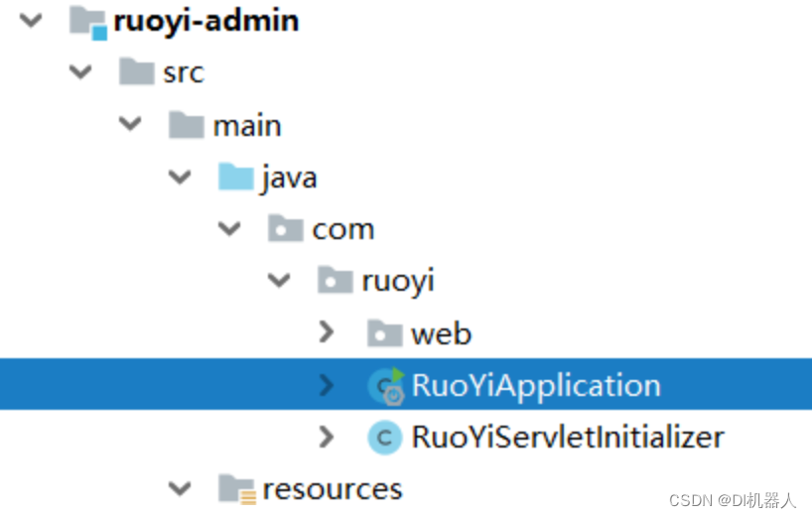Select the RuoYiServletInitializer file name

(568, 438)
